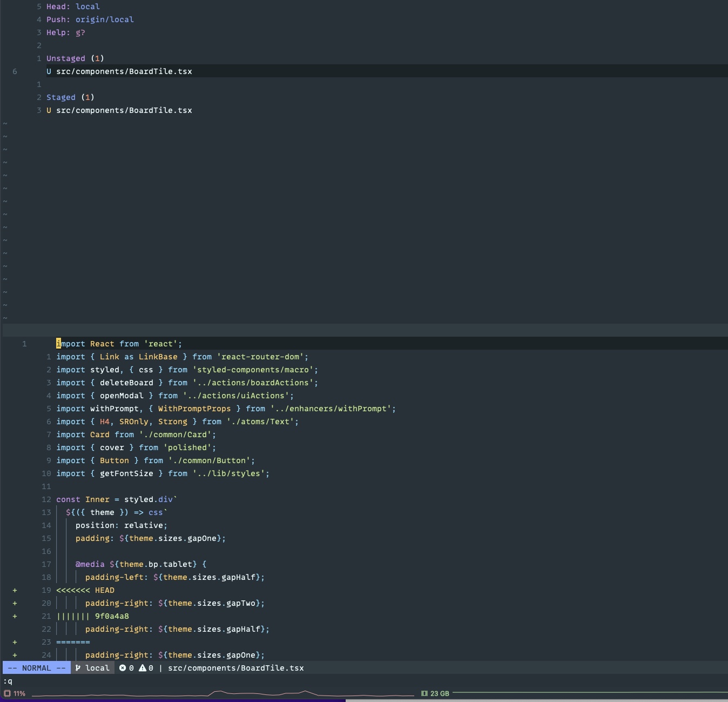Click the NORMAL mode indicator
The height and width of the screenshot is (702, 728).
click(36, 668)
